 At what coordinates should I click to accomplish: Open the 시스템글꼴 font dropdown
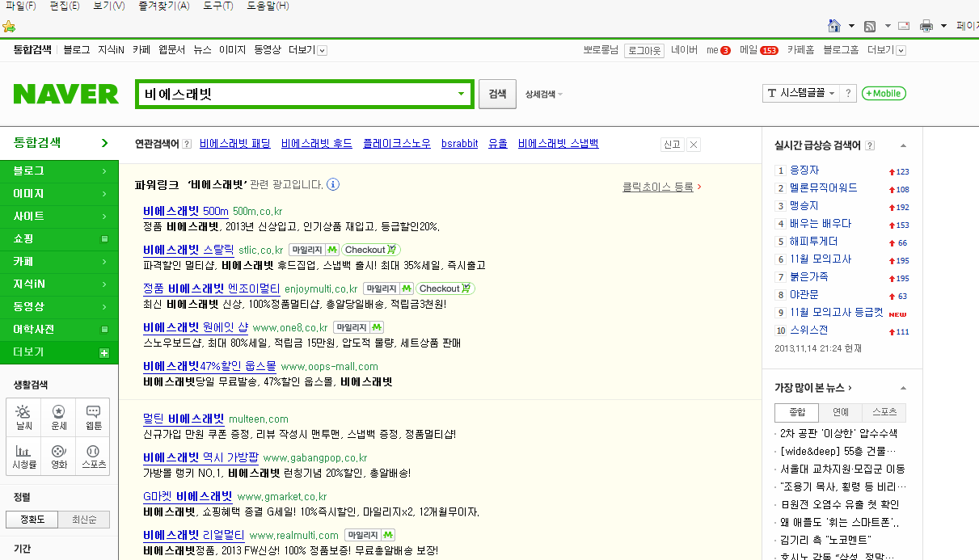point(801,93)
